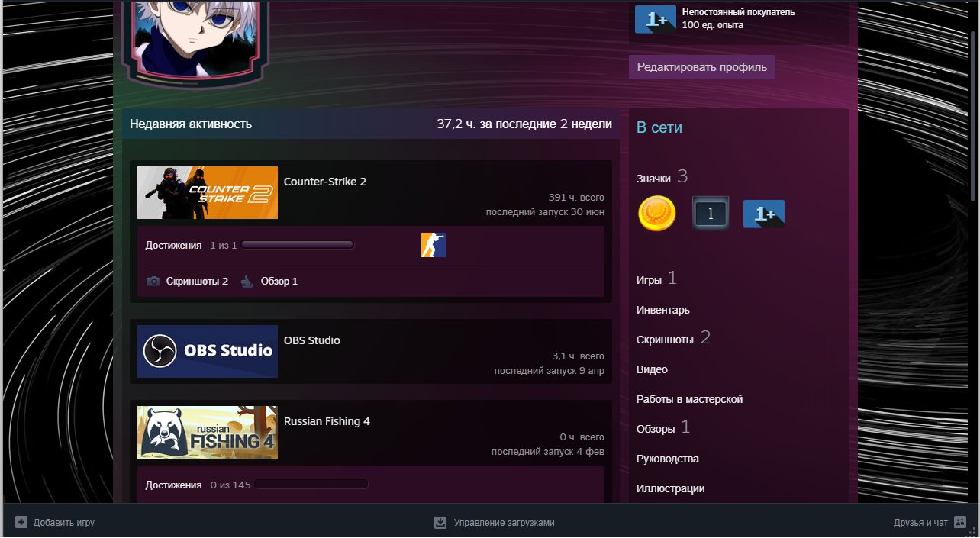This screenshot has height=538, width=980.
Task: Click the 391 ч. всего text
Action: (576, 197)
